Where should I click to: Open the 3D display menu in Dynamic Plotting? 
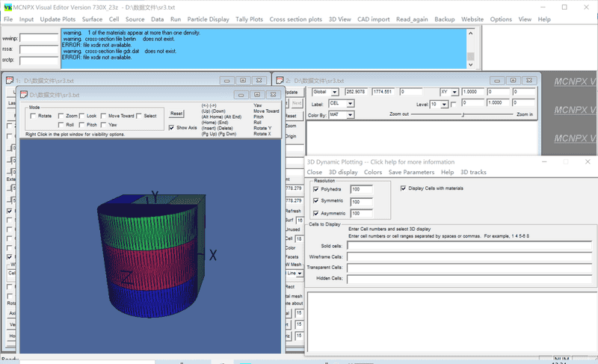[x=343, y=172]
